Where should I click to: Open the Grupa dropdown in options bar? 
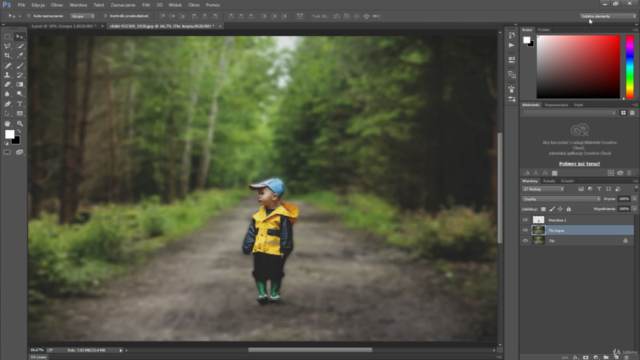pos(83,16)
